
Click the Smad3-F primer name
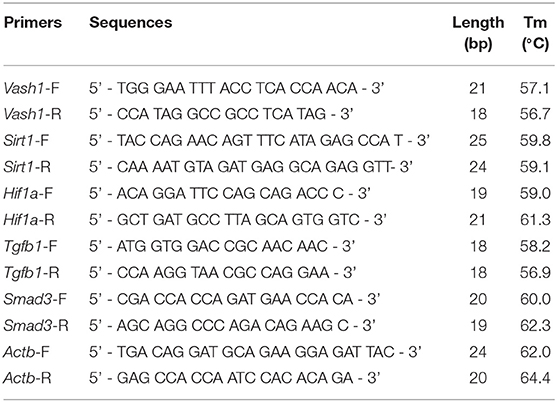(34, 299)
